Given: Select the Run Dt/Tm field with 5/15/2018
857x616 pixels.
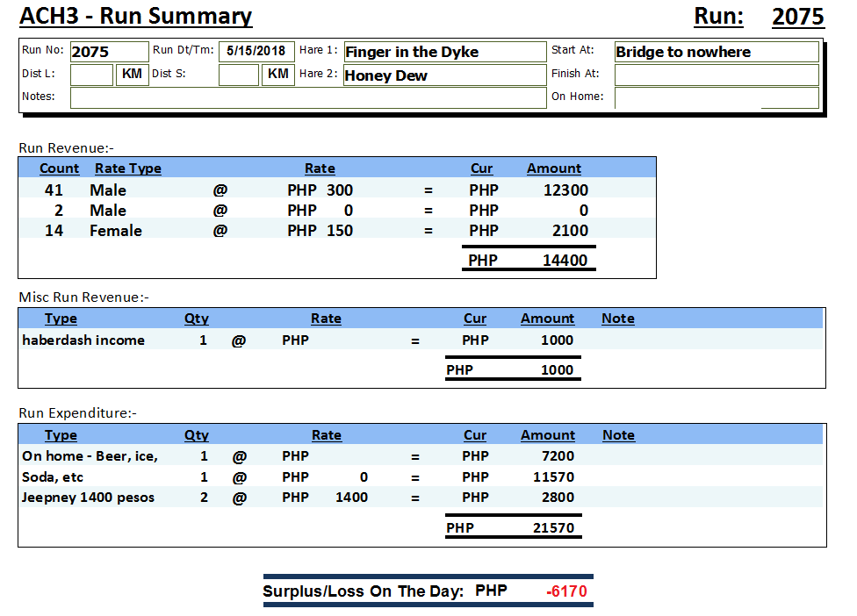Looking at the screenshot, I should click(x=256, y=52).
